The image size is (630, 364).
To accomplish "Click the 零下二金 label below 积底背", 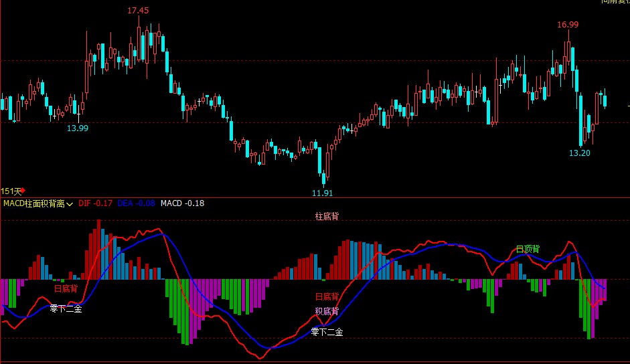I will tap(327, 332).
